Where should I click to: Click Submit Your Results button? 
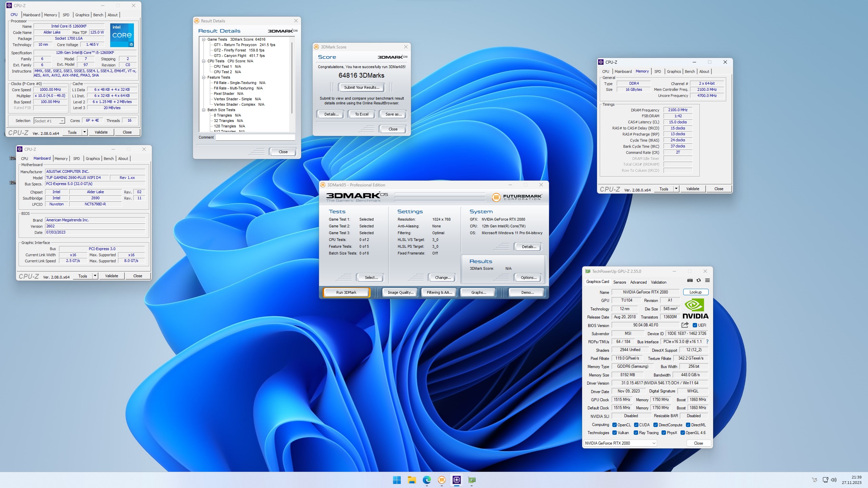[361, 87]
